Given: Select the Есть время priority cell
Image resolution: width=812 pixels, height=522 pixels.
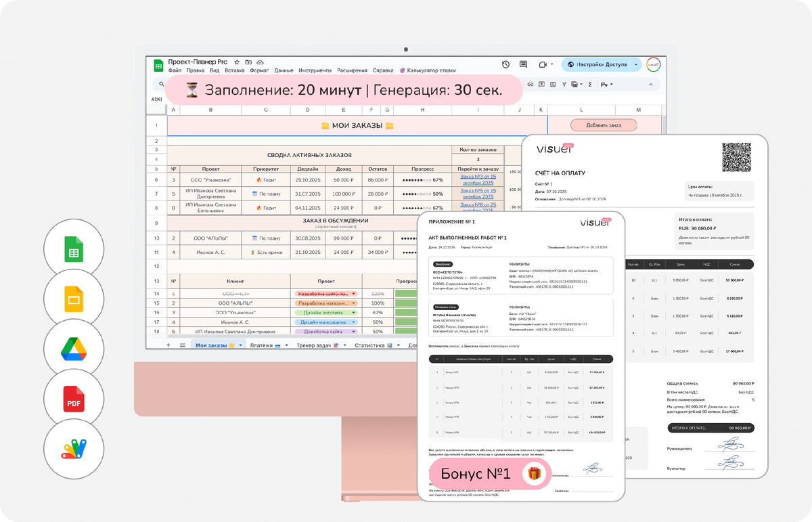Looking at the screenshot, I should (x=266, y=252).
